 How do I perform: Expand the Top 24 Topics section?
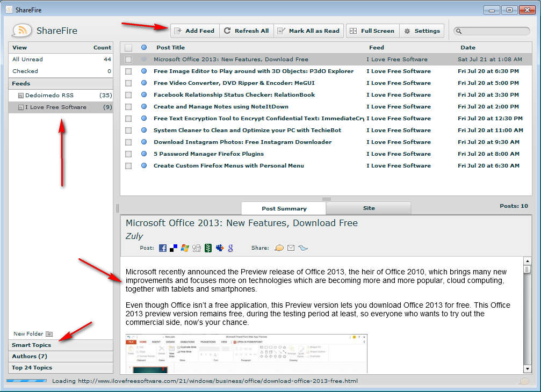tap(61, 368)
